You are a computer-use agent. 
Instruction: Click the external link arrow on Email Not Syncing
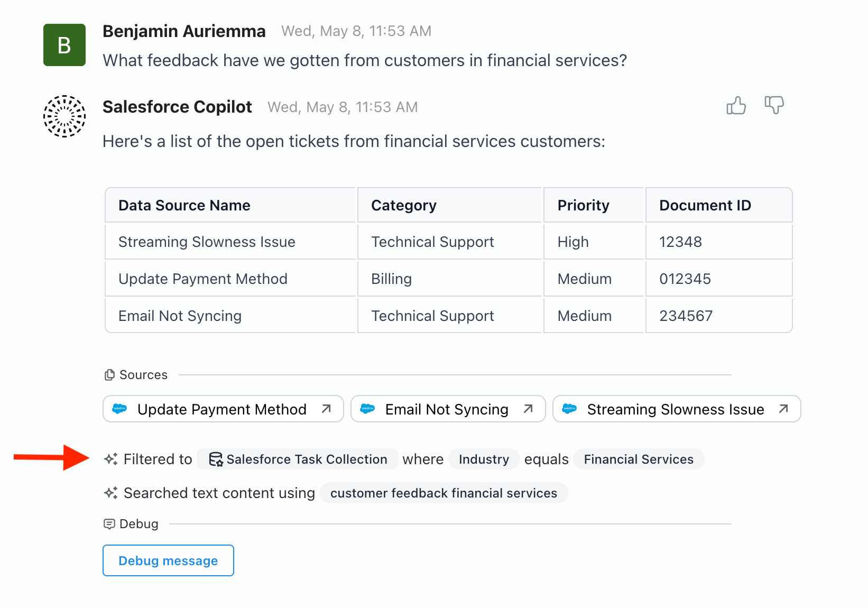528,408
